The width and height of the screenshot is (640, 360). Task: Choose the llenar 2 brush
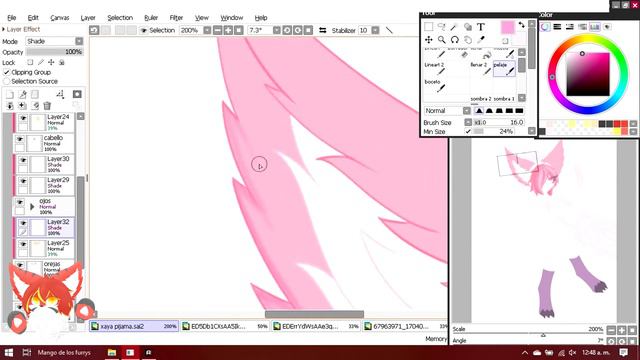point(481,69)
